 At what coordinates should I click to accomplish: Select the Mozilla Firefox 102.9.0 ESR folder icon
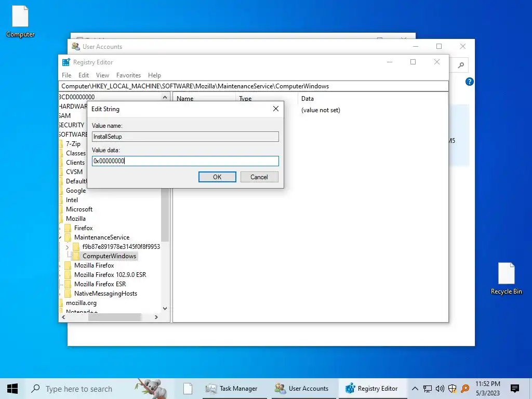pos(68,275)
